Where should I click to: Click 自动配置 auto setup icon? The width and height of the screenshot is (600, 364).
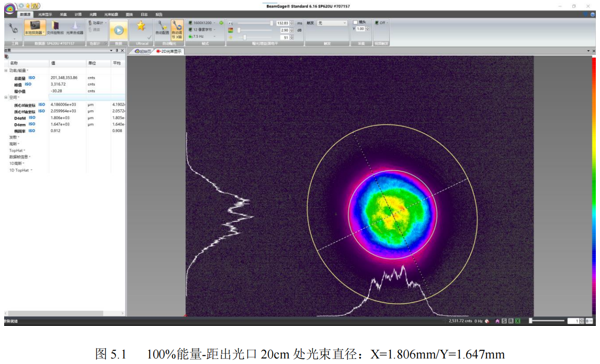pyautogui.click(x=162, y=28)
